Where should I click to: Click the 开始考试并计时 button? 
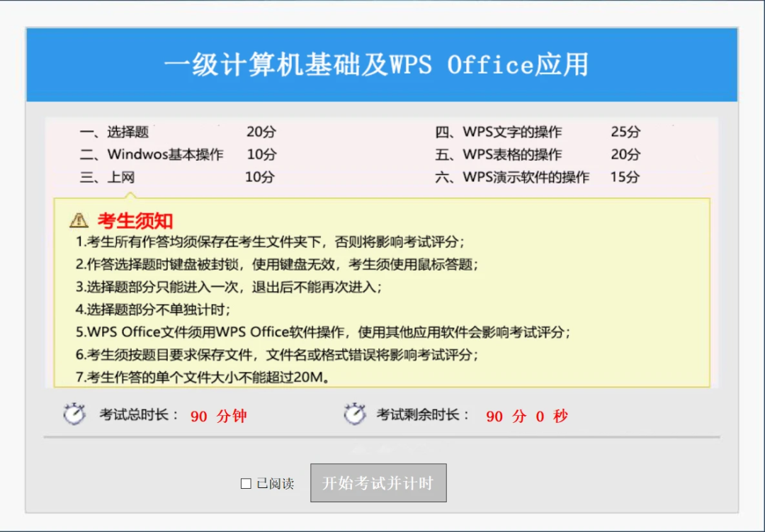click(378, 482)
